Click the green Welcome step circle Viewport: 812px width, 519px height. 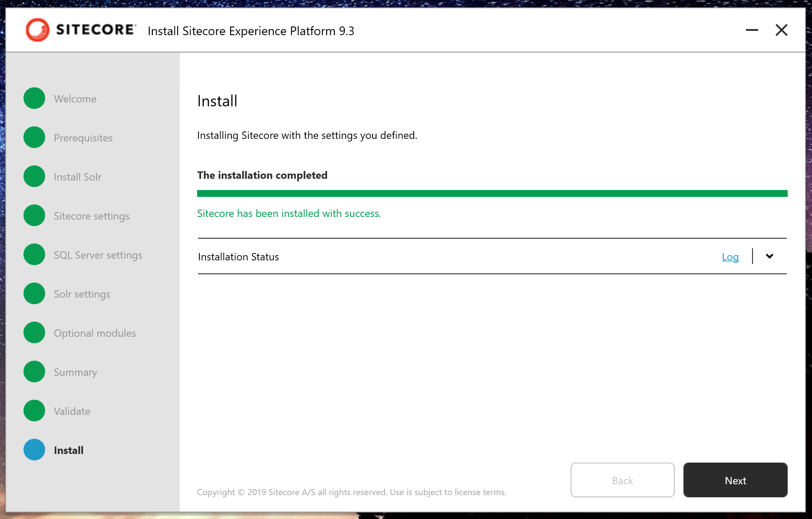34,98
